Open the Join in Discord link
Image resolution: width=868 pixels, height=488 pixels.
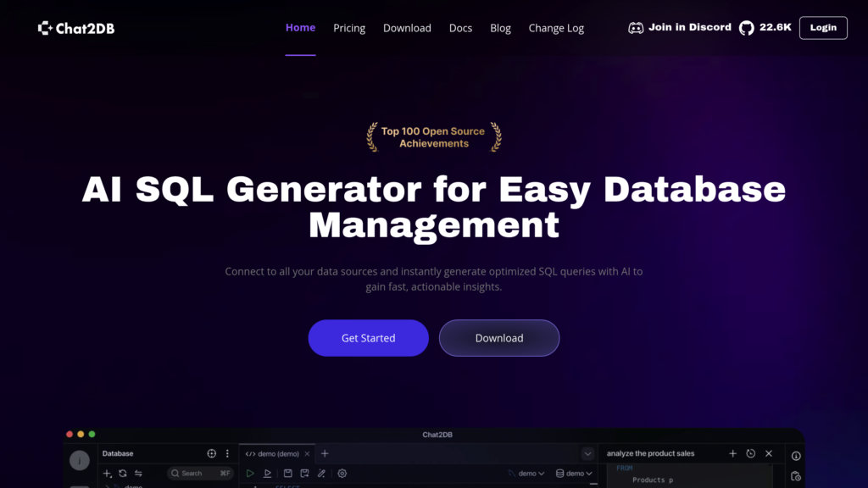click(680, 26)
